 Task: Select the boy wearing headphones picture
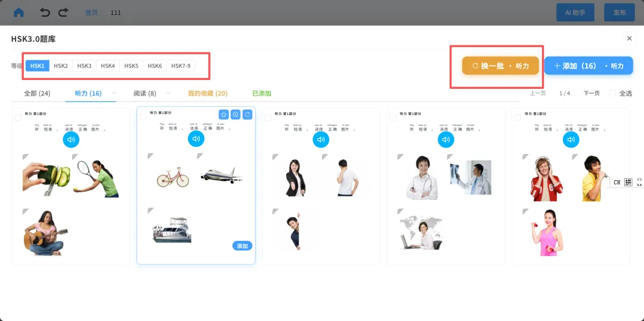(547, 179)
